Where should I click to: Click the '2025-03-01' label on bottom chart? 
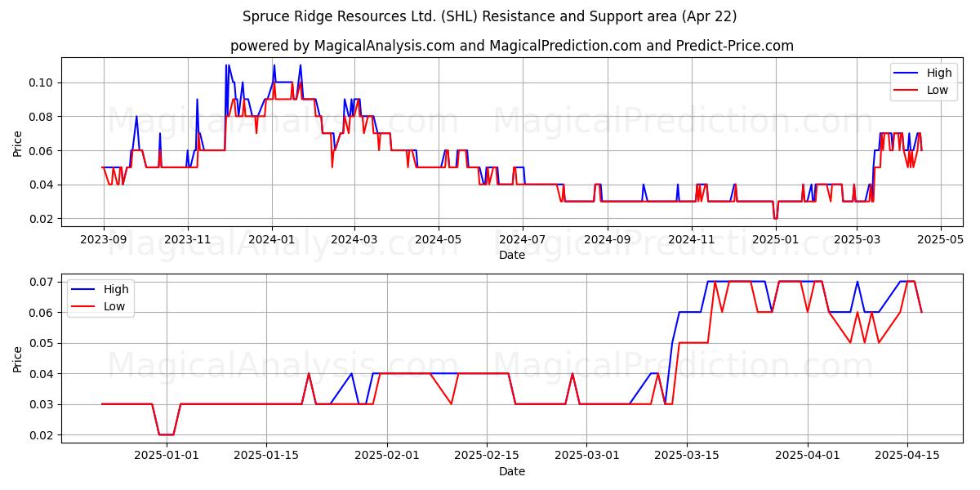point(587,457)
